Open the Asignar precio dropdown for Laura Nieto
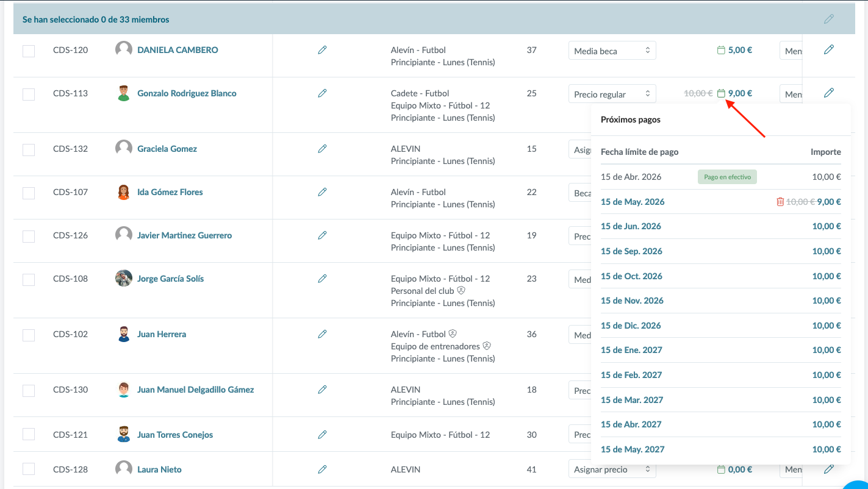The image size is (868, 489). (x=612, y=470)
